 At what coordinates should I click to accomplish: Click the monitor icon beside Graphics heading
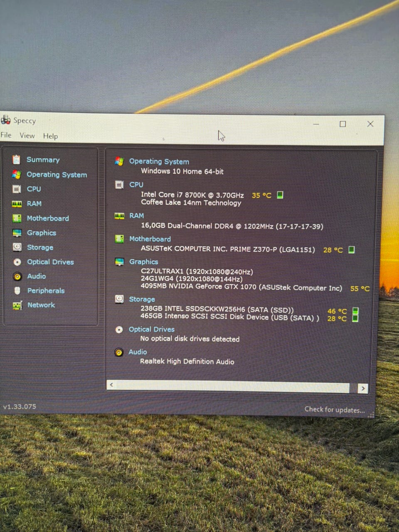click(x=119, y=261)
